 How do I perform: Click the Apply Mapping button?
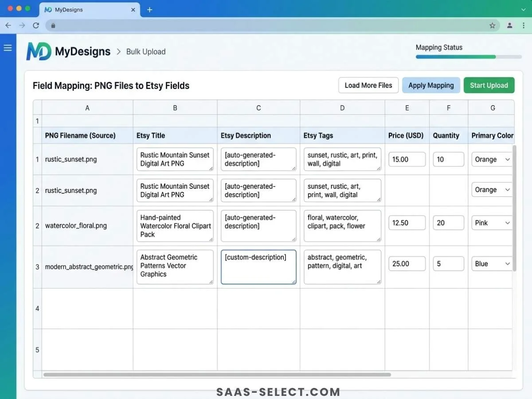(x=431, y=85)
